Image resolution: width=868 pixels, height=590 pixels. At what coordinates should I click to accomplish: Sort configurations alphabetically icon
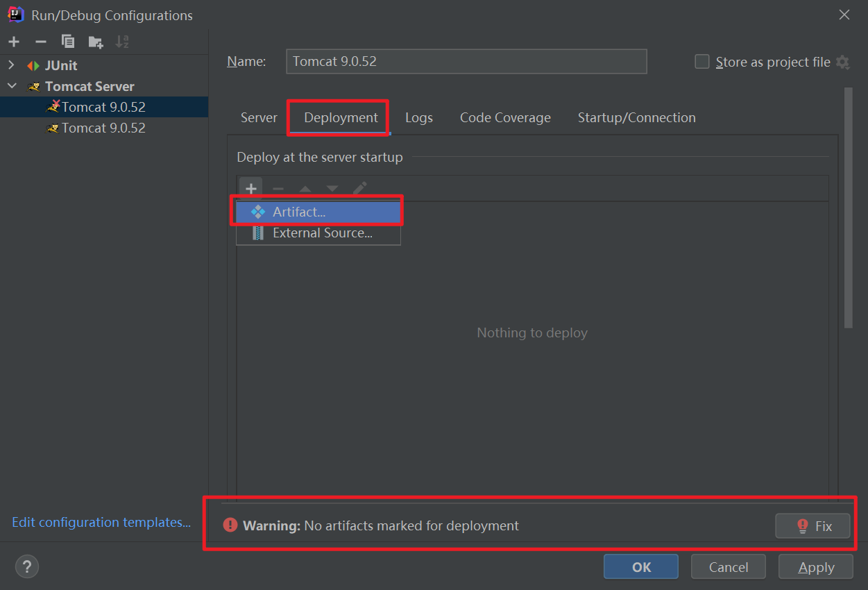pos(122,42)
